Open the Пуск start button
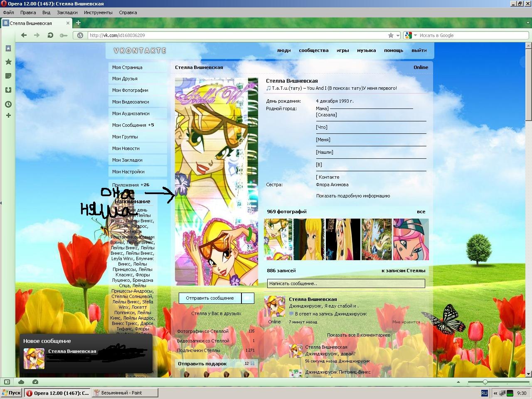The height and width of the screenshot is (399, 532). point(11,393)
